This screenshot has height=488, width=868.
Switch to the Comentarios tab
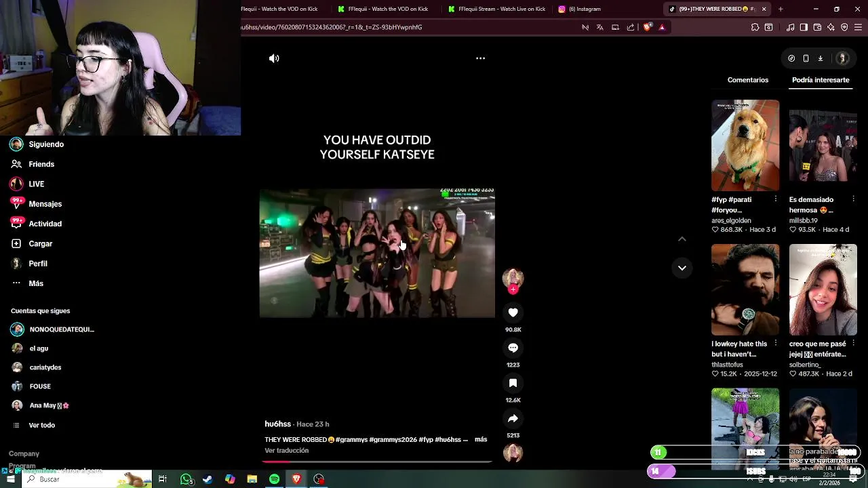pos(748,80)
